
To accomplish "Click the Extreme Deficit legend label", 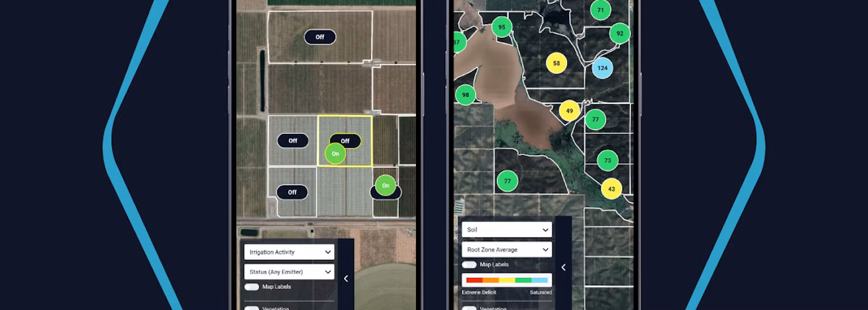I will click(479, 293).
